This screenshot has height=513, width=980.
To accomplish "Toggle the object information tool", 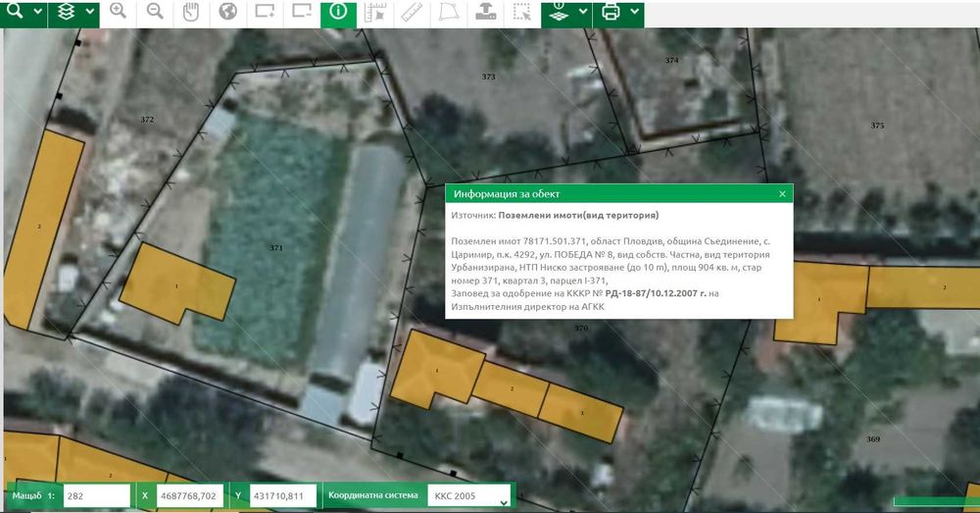I will (x=339, y=12).
